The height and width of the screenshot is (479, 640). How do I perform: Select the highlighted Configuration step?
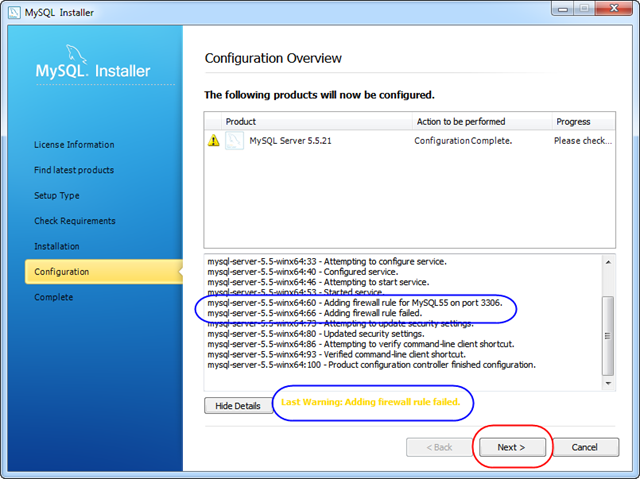pos(104,271)
